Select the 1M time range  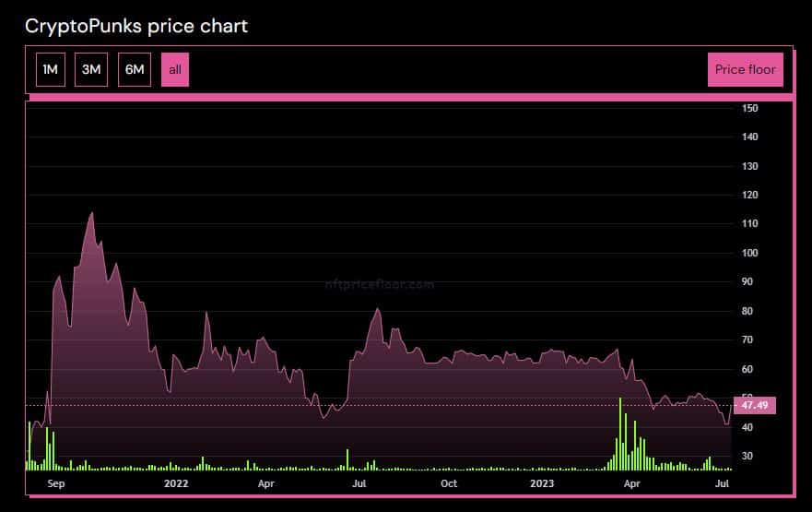click(51, 69)
